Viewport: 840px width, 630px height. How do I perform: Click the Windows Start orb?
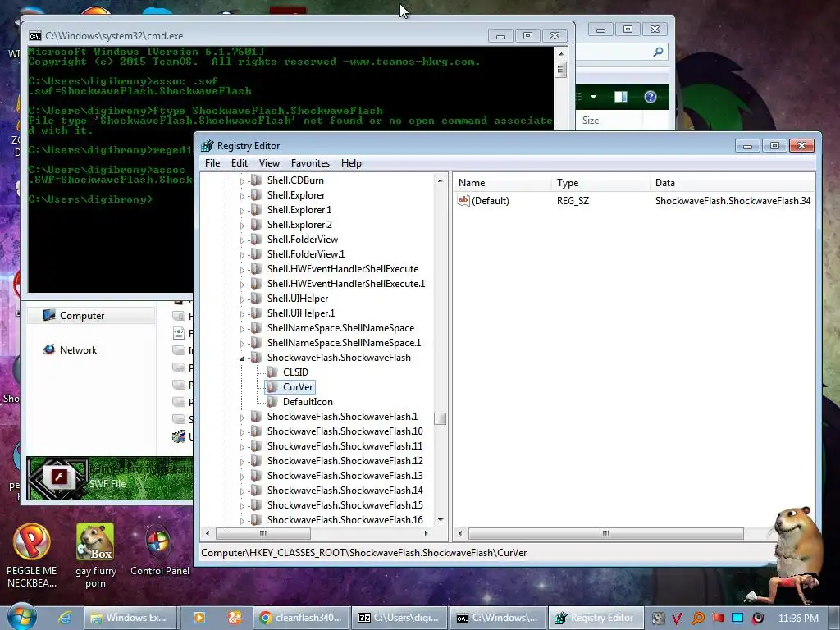click(x=21, y=616)
